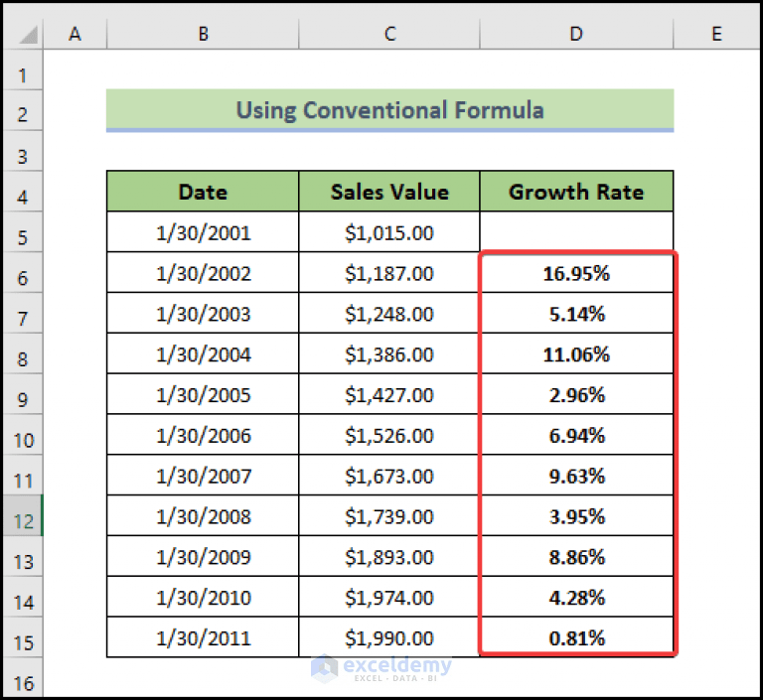Click sales value $1,386.00
Image resolution: width=763 pixels, height=700 pixels.
(x=389, y=353)
